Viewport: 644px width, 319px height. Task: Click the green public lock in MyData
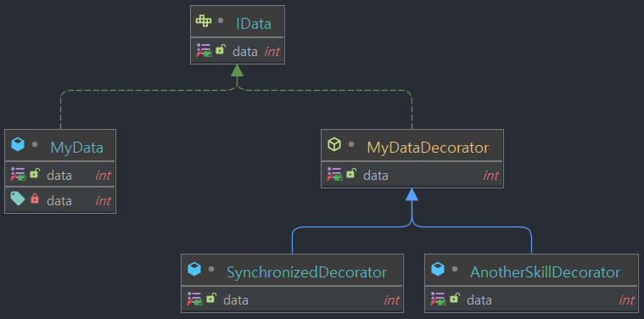coord(35,173)
